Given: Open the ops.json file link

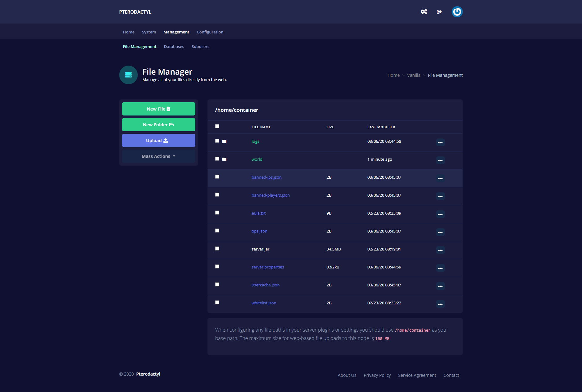Looking at the screenshot, I should pos(259,231).
